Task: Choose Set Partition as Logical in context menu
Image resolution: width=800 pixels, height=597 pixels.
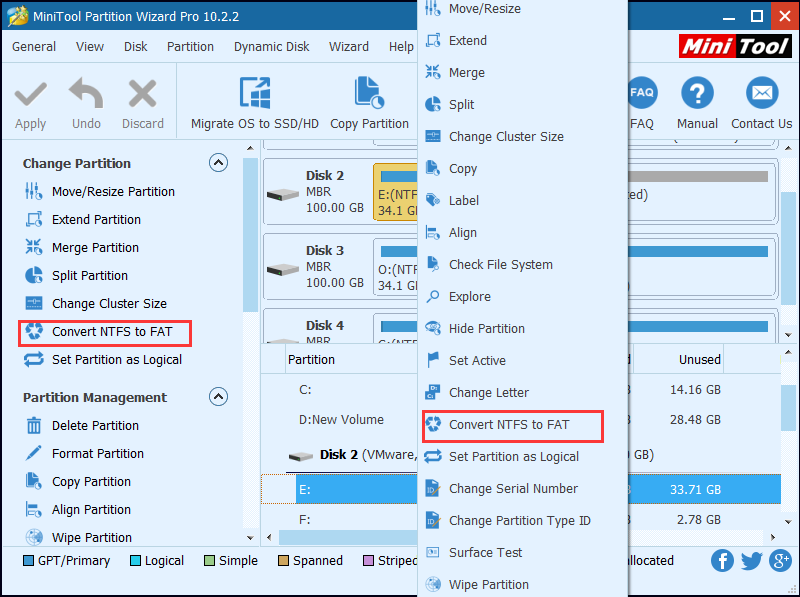Action: pos(523,457)
